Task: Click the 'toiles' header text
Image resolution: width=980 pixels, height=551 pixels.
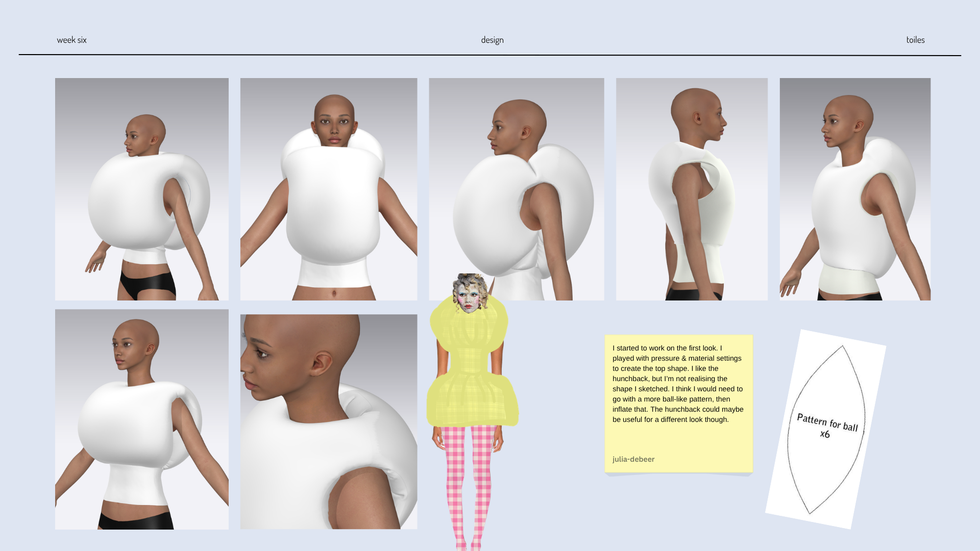Action: 915,40
